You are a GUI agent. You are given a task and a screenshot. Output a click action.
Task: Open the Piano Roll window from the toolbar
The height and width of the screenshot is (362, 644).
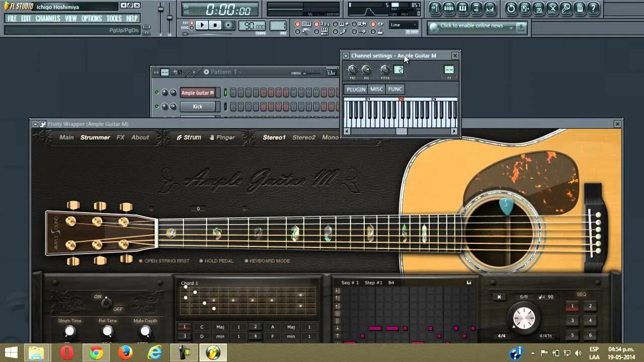click(x=462, y=9)
